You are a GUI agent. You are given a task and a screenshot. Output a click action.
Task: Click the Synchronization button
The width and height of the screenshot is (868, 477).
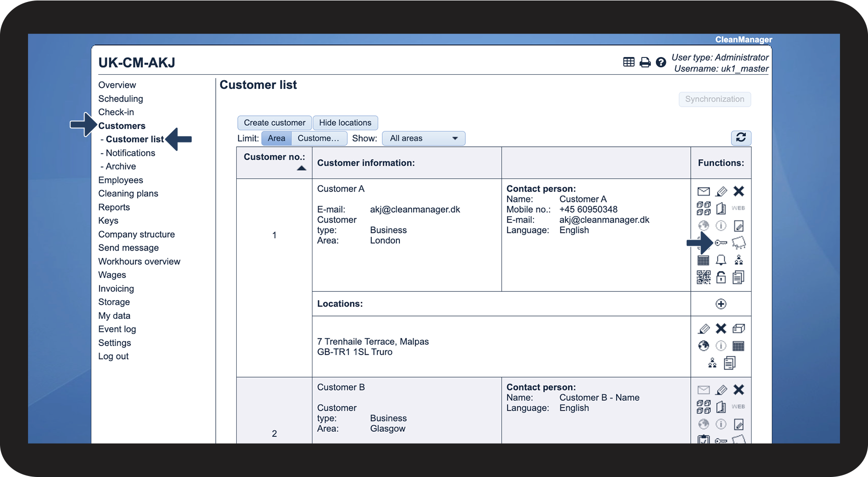[715, 99]
